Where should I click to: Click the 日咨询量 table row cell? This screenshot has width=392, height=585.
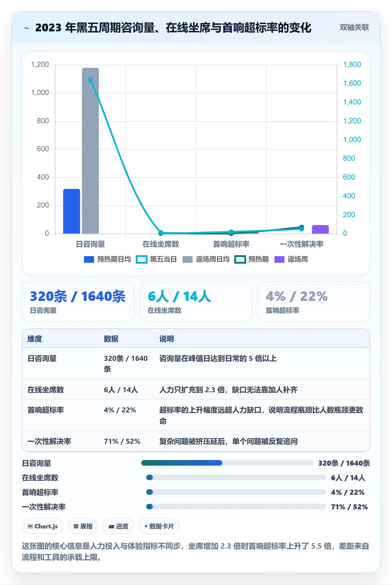(42, 358)
